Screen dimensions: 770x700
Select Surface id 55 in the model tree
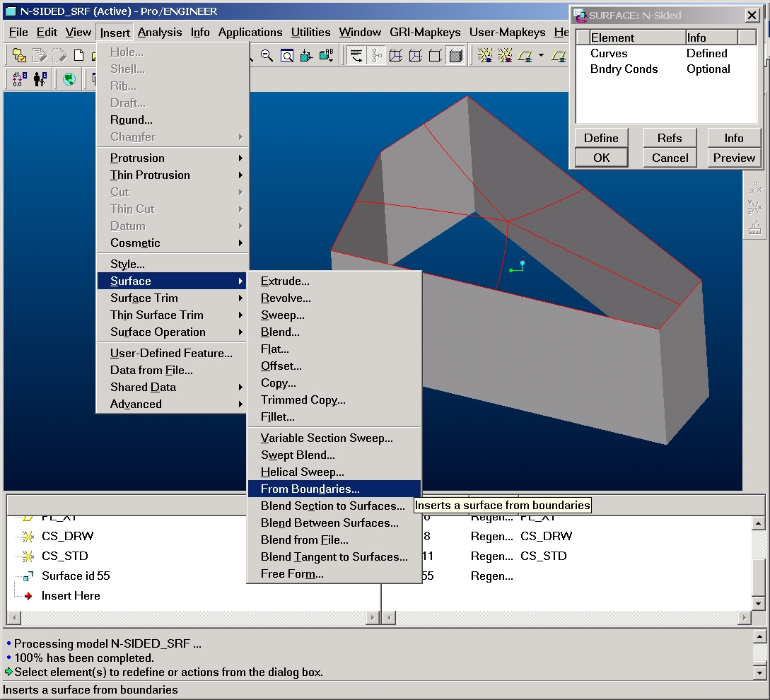coord(76,576)
